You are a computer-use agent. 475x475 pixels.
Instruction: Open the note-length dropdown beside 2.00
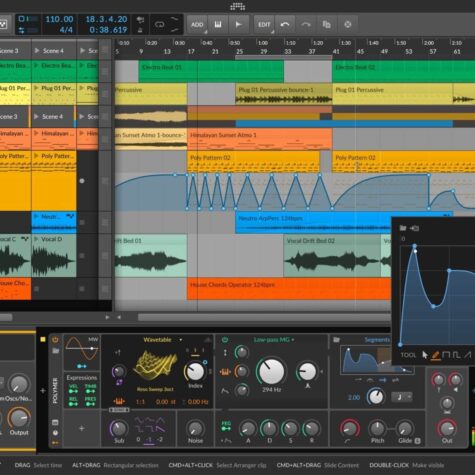click(402, 397)
